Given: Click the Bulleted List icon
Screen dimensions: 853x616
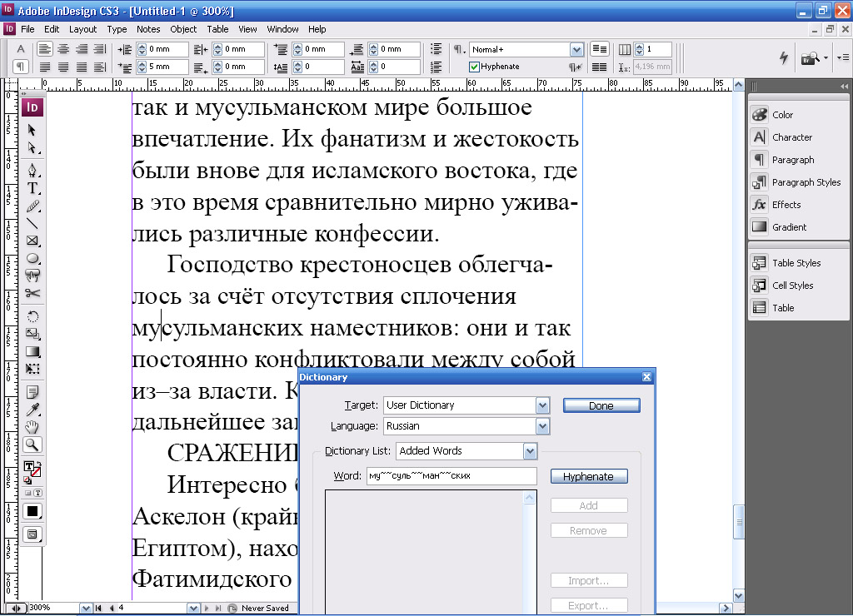Looking at the screenshot, I should [436, 49].
